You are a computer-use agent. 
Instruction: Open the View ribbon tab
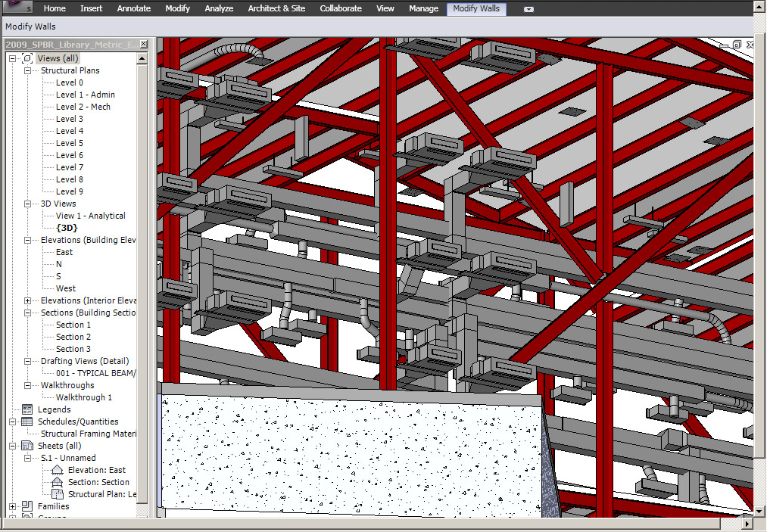pos(385,8)
